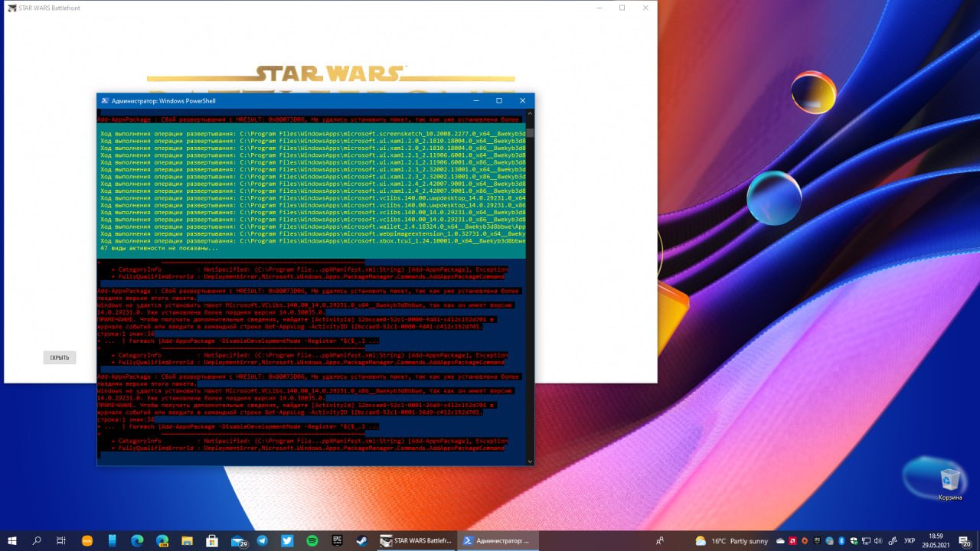Open taskbar Search magnifier

click(37, 540)
